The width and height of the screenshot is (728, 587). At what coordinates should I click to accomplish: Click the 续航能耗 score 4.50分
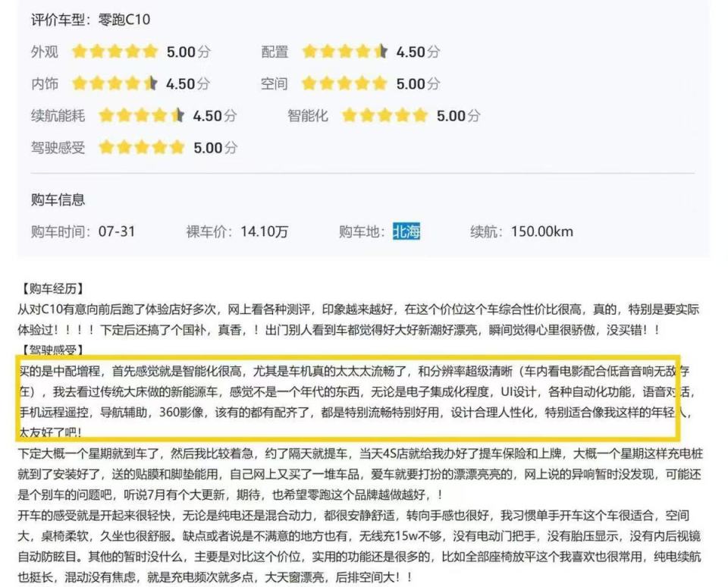(x=215, y=115)
